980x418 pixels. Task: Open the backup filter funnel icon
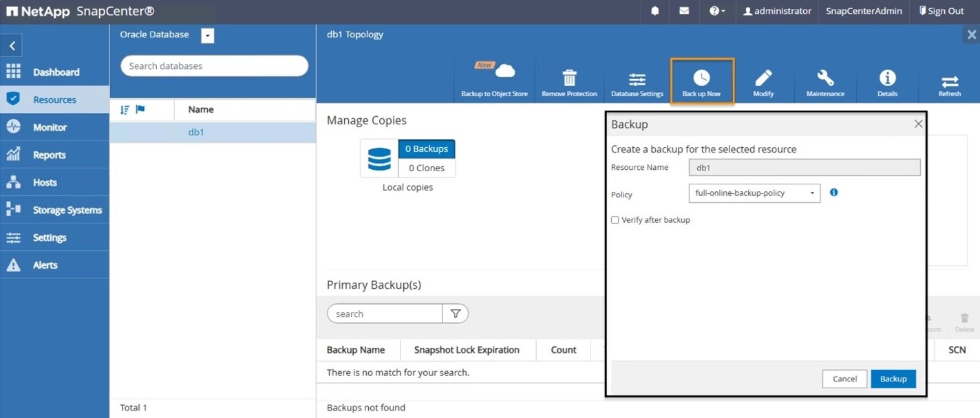click(456, 313)
